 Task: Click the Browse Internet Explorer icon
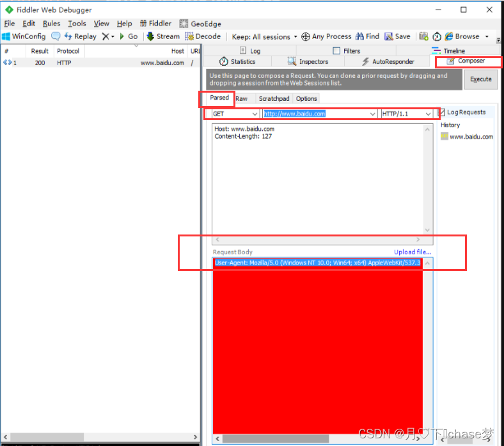tap(449, 36)
